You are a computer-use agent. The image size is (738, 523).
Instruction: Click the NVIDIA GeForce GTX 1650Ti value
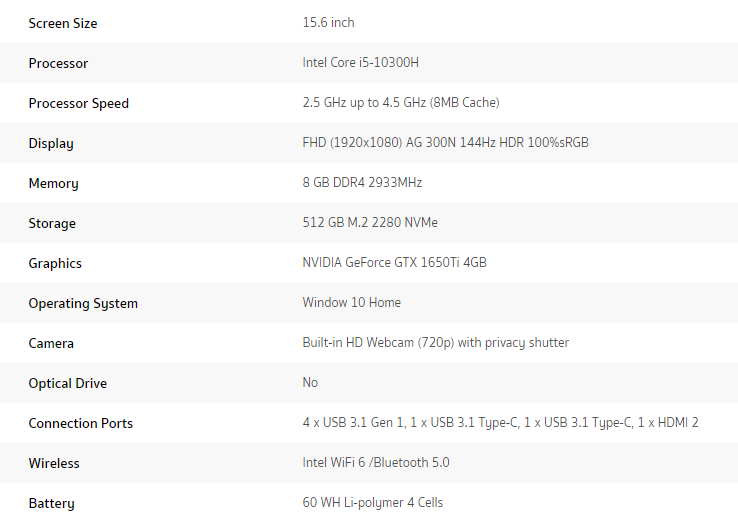tap(394, 262)
